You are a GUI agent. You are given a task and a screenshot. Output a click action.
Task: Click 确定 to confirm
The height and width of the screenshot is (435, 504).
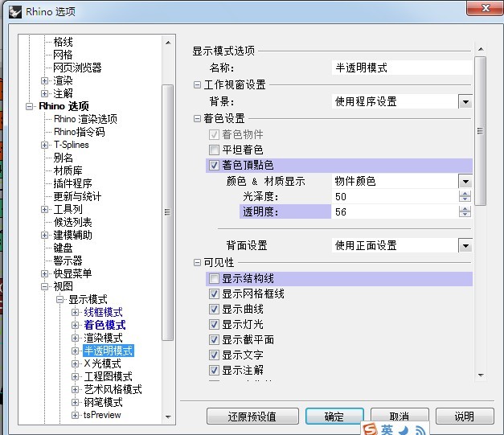(x=334, y=417)
